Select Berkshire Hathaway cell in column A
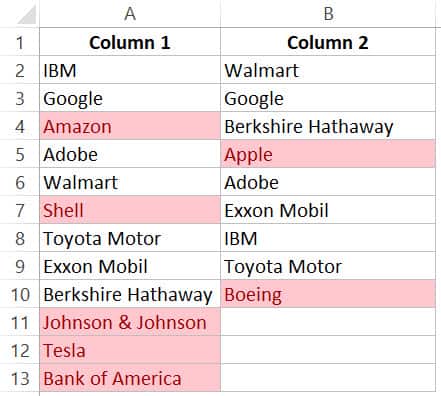This screenshot has height=396, width=441. coord(130,294)
